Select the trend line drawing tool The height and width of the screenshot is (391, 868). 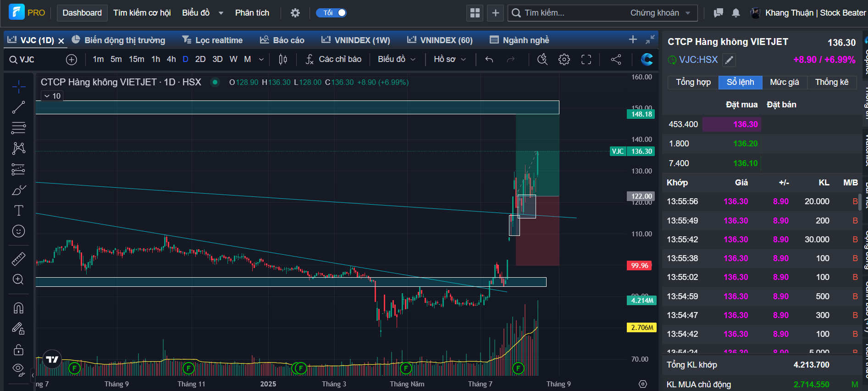tap(19, 107)
